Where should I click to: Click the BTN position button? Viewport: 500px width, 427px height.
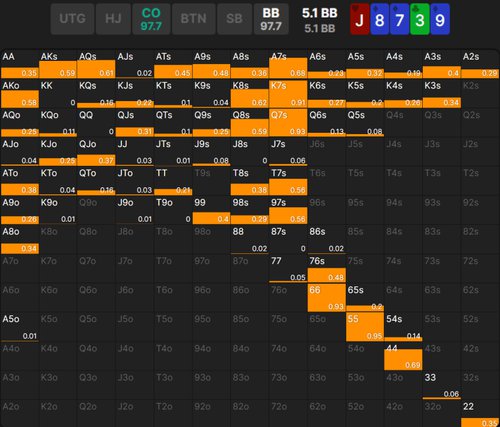pos(194,19)
